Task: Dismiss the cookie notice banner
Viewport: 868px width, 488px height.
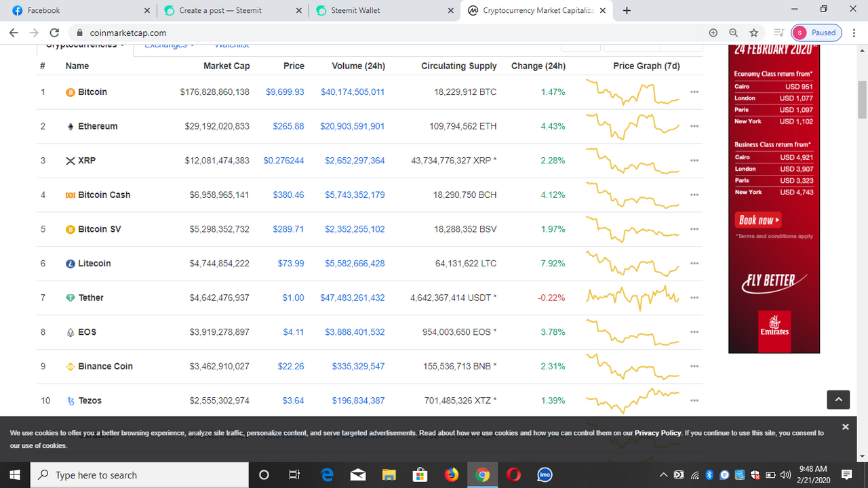Action: [845, 427]
